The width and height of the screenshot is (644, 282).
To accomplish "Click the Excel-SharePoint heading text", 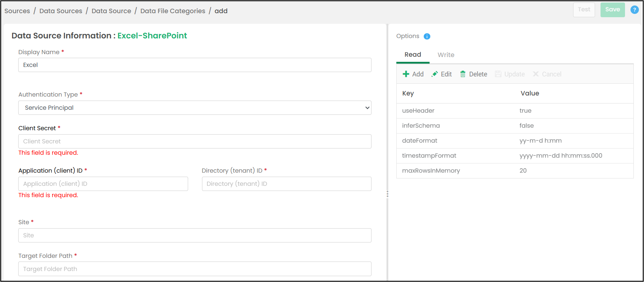I will point(152,36).
